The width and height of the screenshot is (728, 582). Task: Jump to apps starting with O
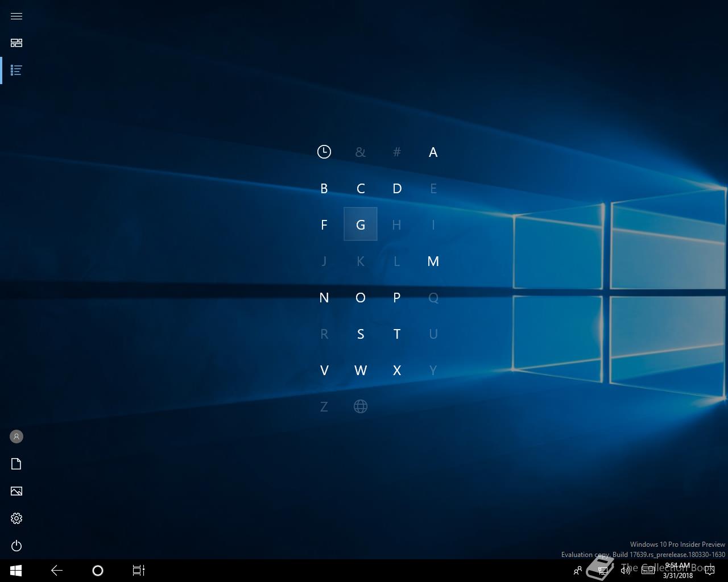[361, 298]
